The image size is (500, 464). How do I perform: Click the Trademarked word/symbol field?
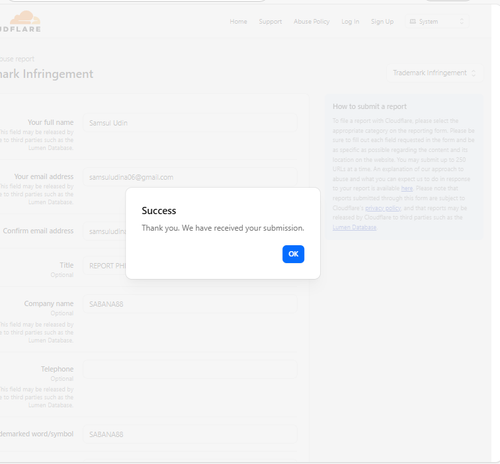[x=190, y=434]
